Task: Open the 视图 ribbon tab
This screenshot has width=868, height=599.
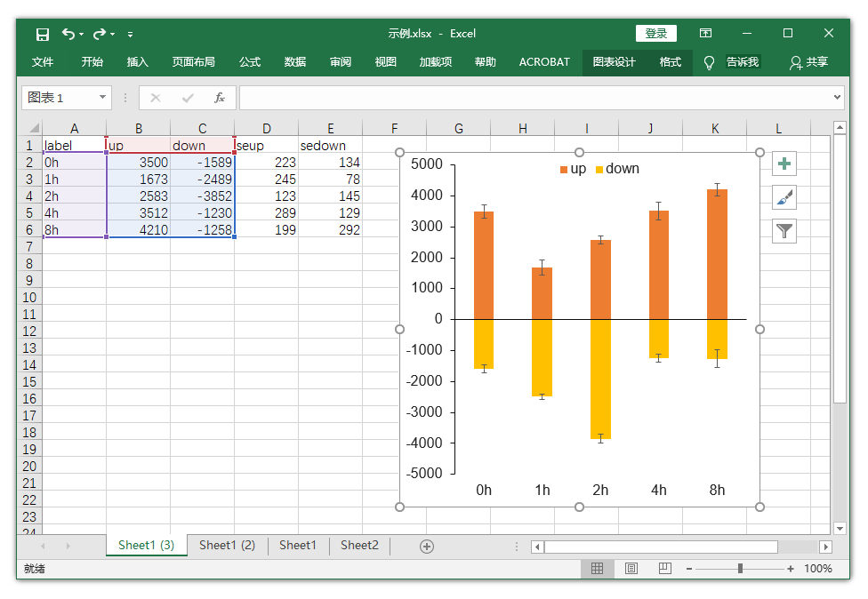Action: [x=385, y=62]
